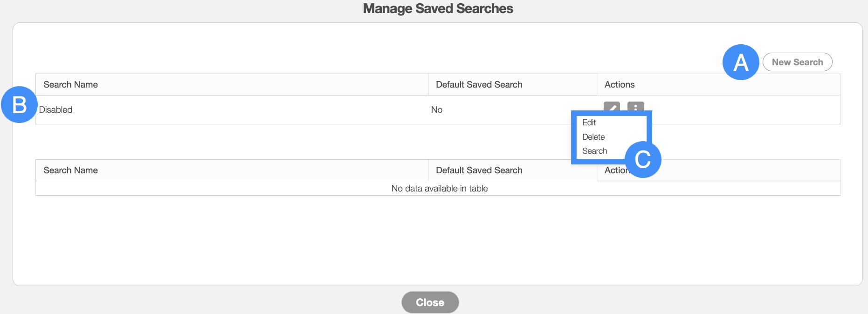Screen dimensions: 868x314
Task: Click the Manage Saved Searches title
Action: point(438,9)
